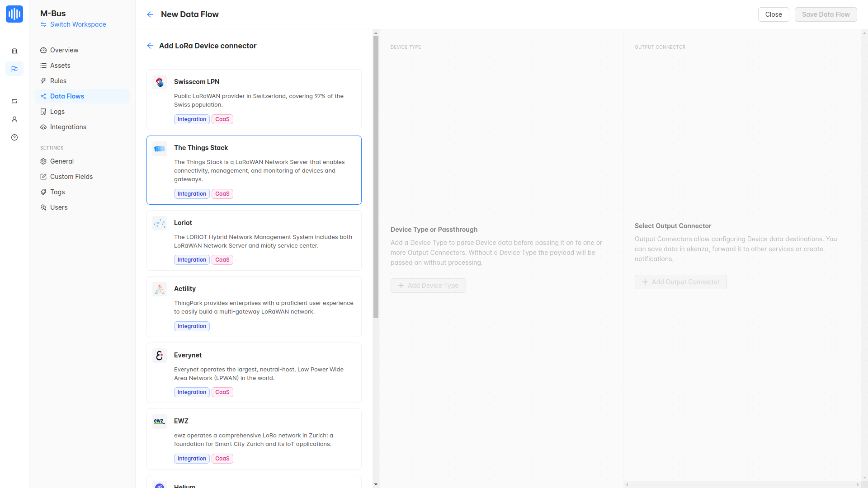
Task: Click the Everynet logo icon
Action: (160, 356)
